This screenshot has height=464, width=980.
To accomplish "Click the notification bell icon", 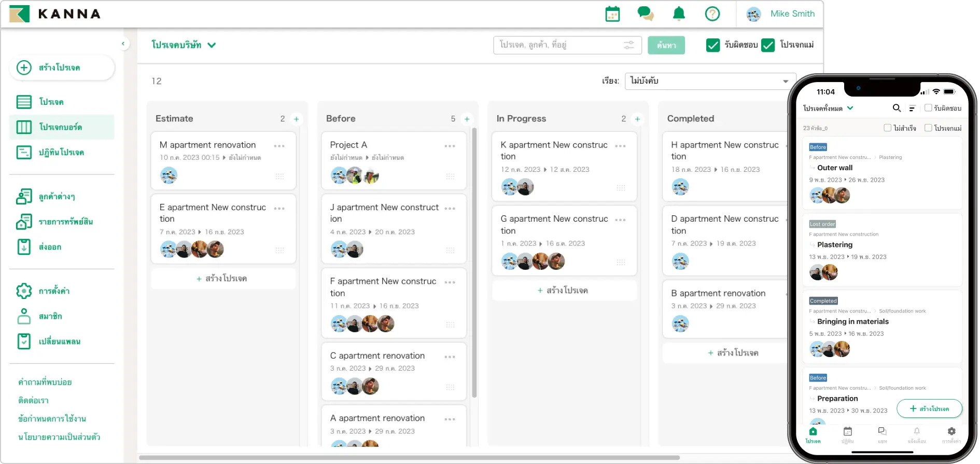I will 679,14.
